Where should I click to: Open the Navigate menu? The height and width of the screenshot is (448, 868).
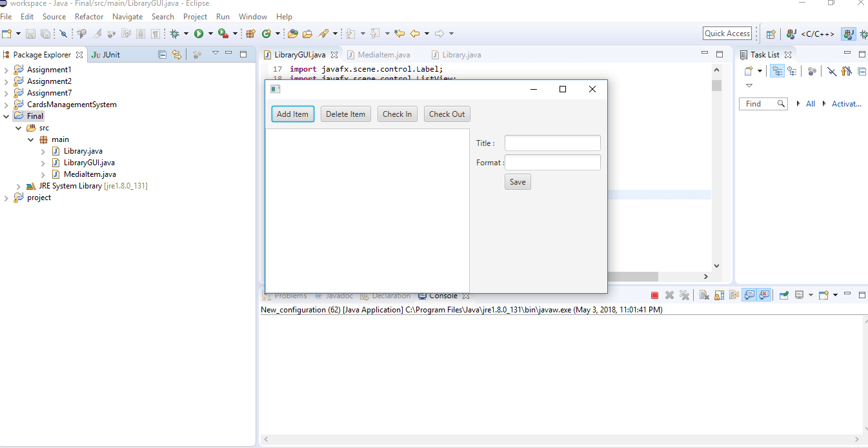[127, 16]
